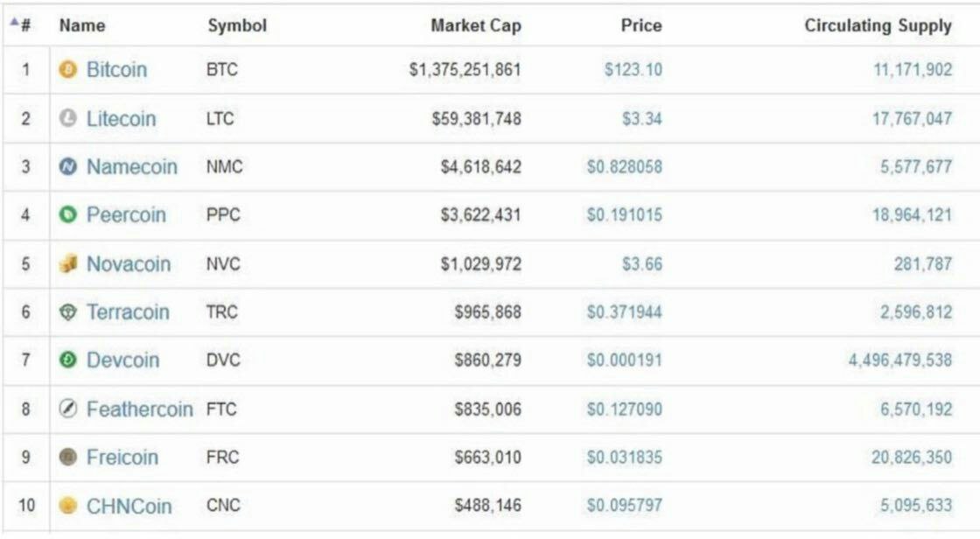Click Litecoin price $3.34 link
The width and height of the screenshot is (980, 539).
[x=641, y=119]
